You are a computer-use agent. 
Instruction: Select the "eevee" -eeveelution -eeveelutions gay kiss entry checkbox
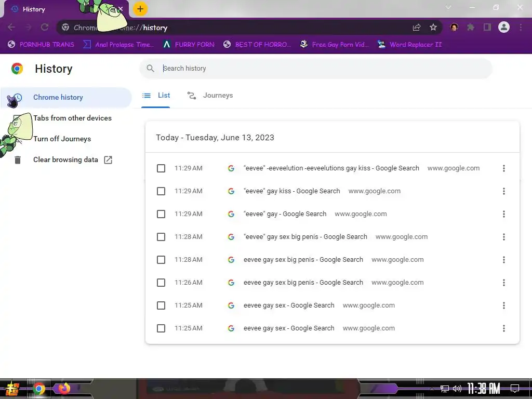[161, 168]
